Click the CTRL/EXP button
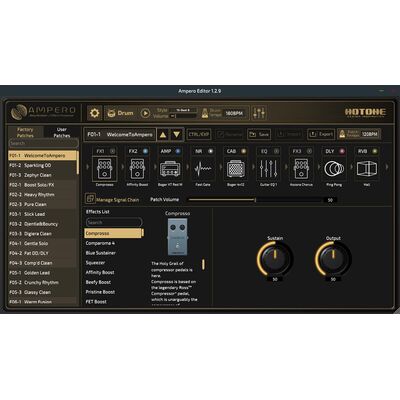400x400 pixels. pos(199,134)
